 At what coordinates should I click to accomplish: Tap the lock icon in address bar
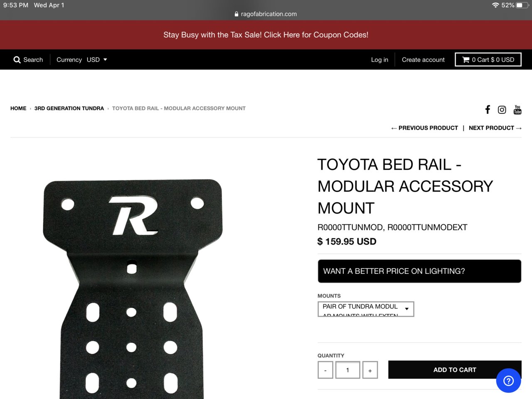coord(236,14)
